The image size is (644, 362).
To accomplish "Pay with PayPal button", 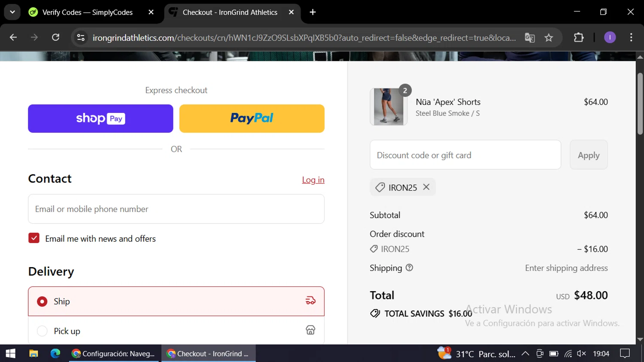I will pyautogui.click(x=252, y=119).
